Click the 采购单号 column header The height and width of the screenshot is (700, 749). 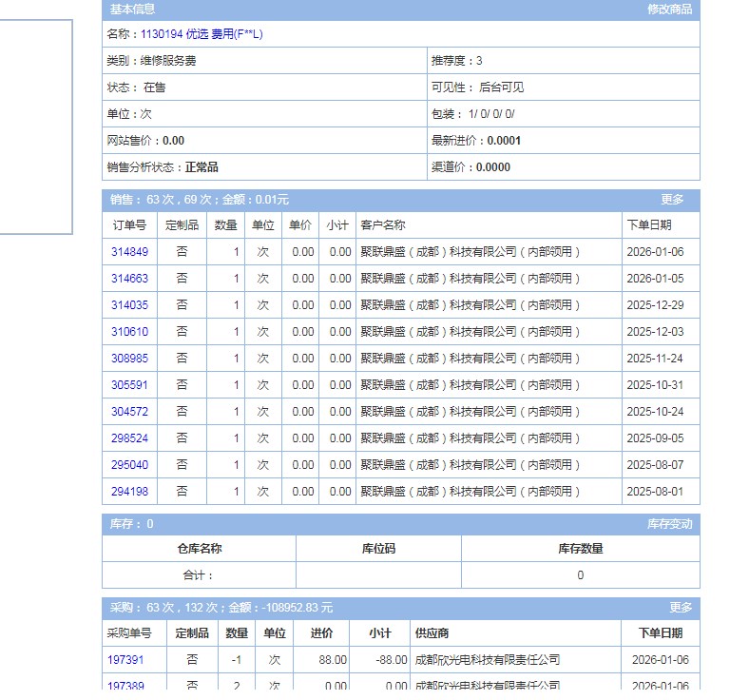129,632
